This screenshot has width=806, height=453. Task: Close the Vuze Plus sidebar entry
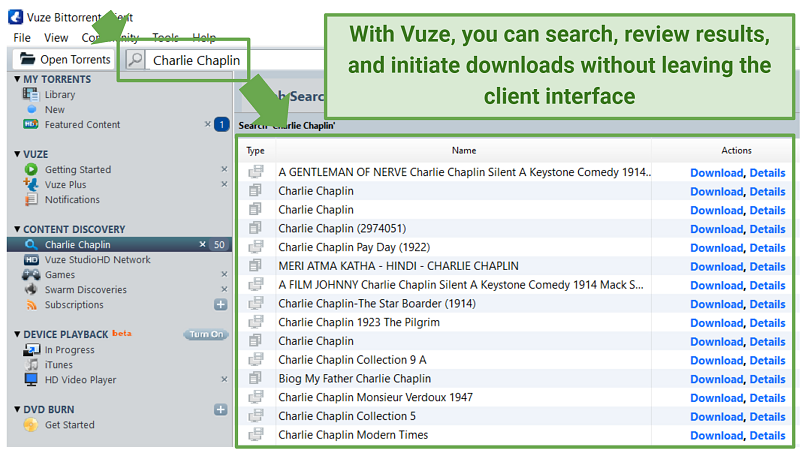pos(224,184)
